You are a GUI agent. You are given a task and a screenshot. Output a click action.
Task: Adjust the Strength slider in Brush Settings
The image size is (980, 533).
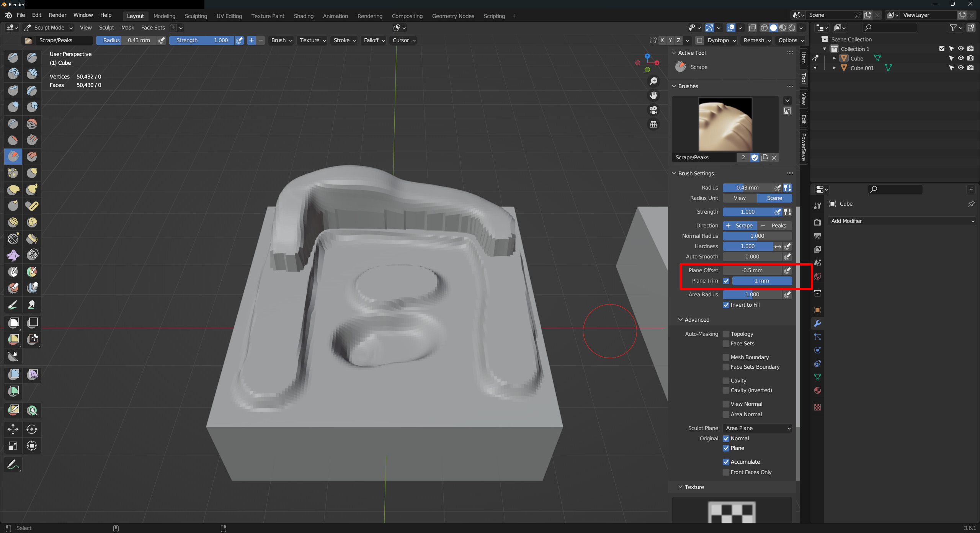[747, 212]
